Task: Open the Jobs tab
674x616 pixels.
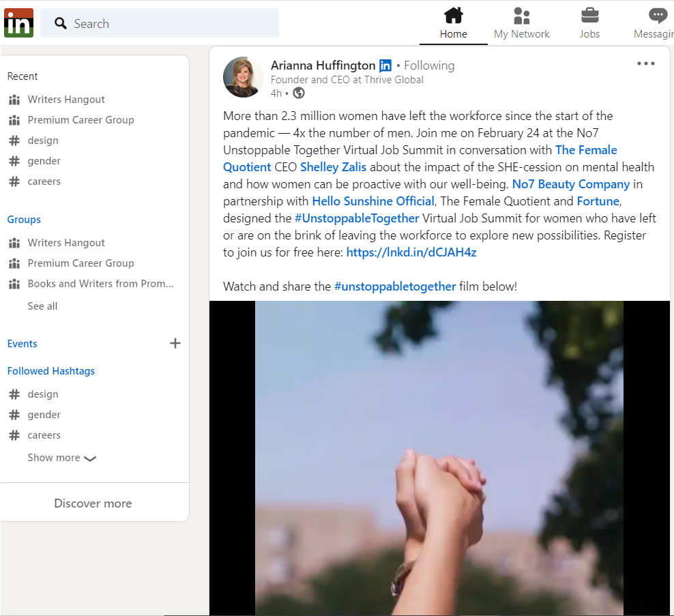Action: pos(589,23)
